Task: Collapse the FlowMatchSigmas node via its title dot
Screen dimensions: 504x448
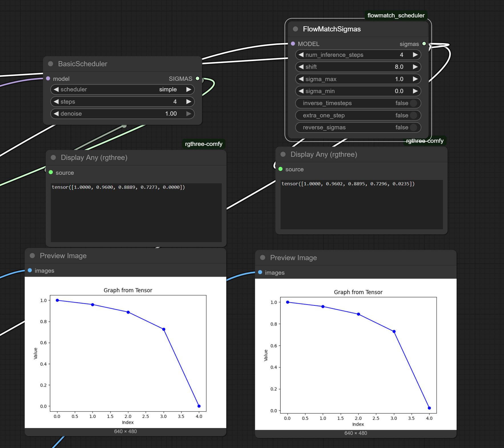Action: click(x=296, y=29)
